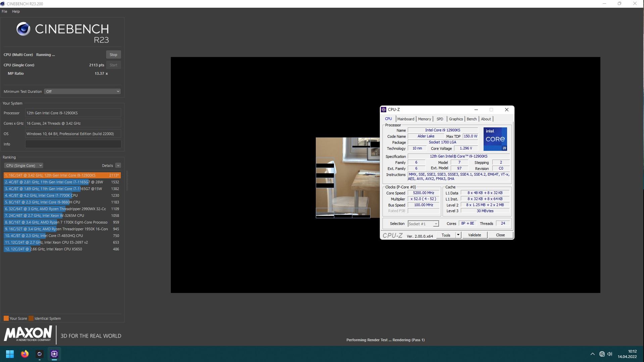Click the Tools button in CPU-Z
Screen dimensions: 644x362
click(x=446, y=235)
